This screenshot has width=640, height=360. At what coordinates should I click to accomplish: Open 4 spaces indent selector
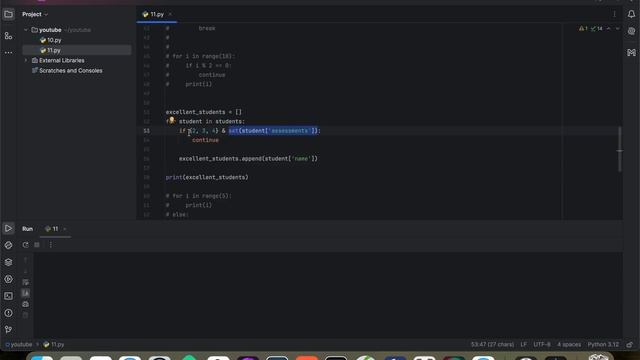569,344
